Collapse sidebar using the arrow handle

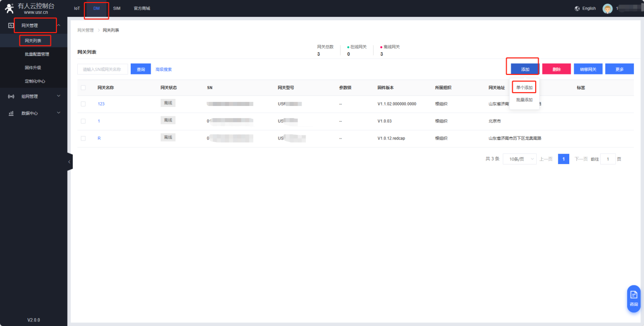pos(70,161)
